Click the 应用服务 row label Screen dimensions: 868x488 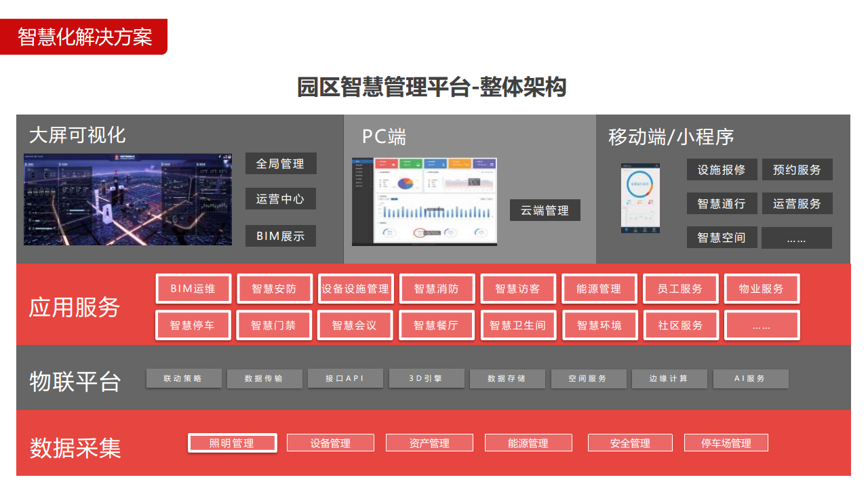point(74,307)
